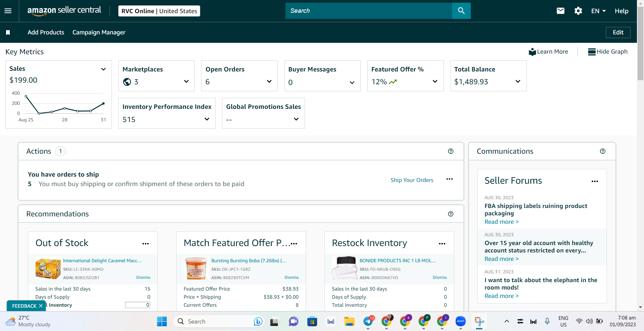644x331 pixels.
Task: Open Campaign Manager from favorites bar
Action: 99,32
